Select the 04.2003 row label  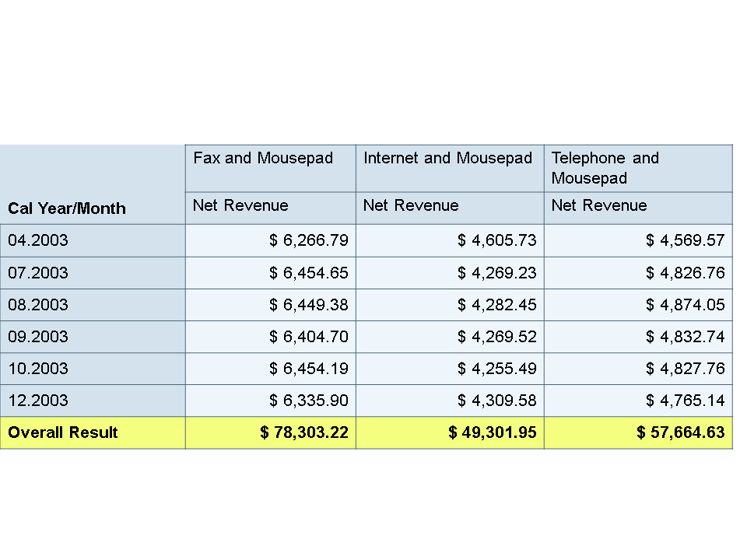(x=38, y=240)
